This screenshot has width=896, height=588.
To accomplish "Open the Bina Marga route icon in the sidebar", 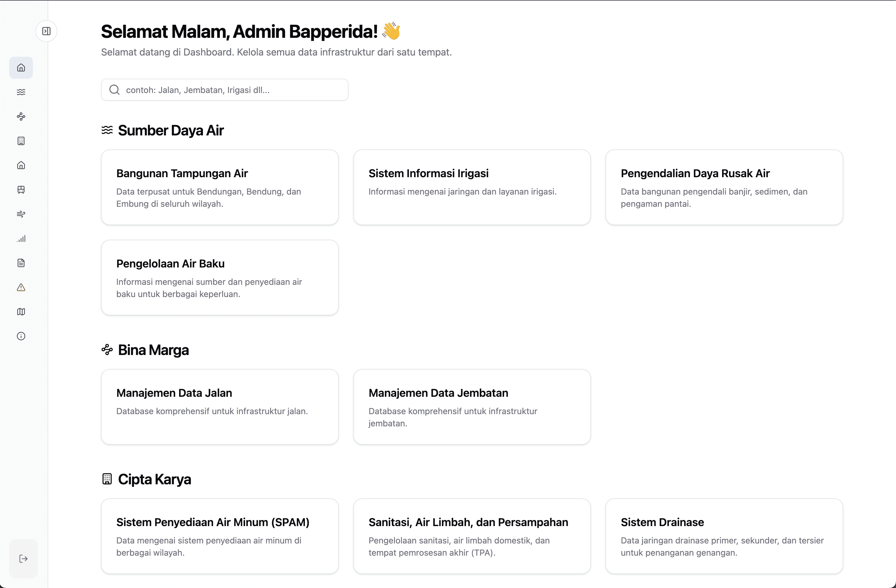I will tap(21, 117).
